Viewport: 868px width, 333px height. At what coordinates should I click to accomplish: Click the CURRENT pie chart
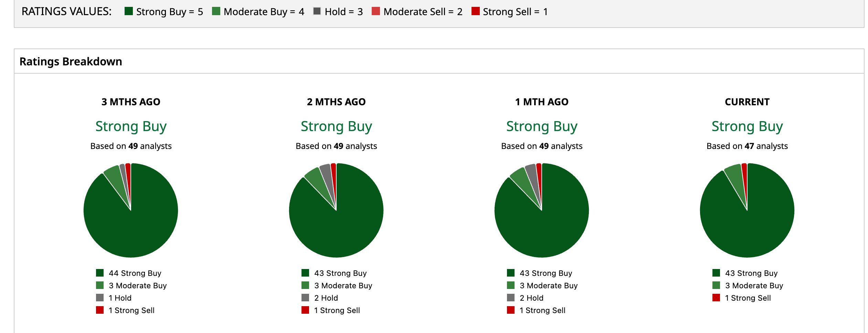747,210
